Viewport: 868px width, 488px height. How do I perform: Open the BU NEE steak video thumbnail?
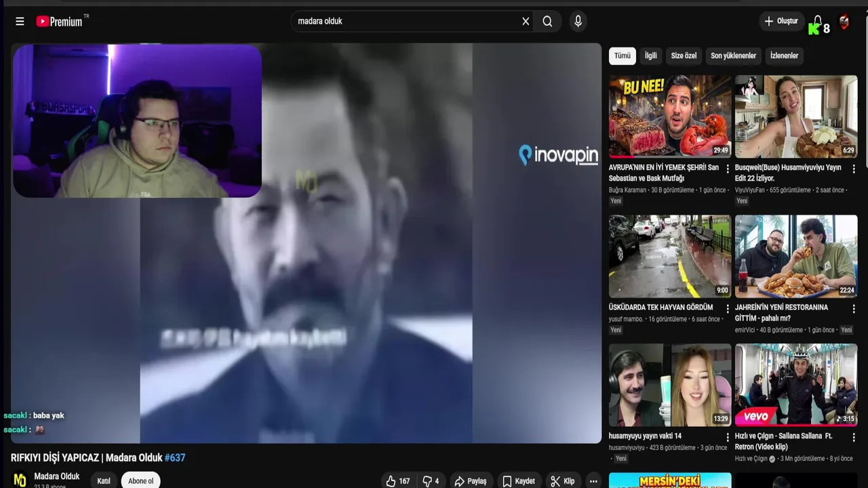pos(670,117)
